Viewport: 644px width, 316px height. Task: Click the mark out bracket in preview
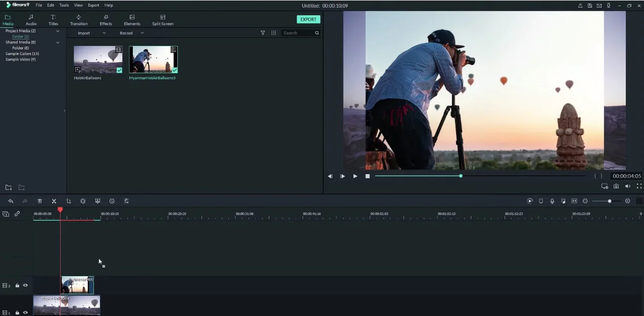pos(602,176)
